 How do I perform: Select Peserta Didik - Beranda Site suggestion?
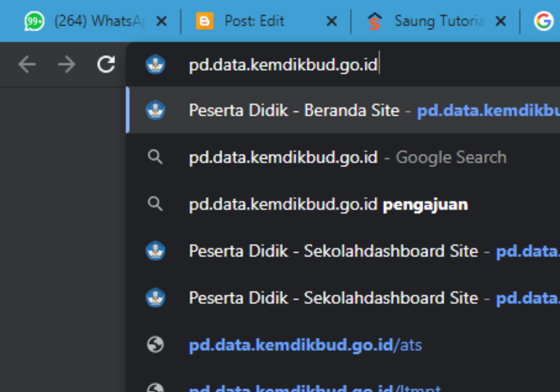(343, 110)
